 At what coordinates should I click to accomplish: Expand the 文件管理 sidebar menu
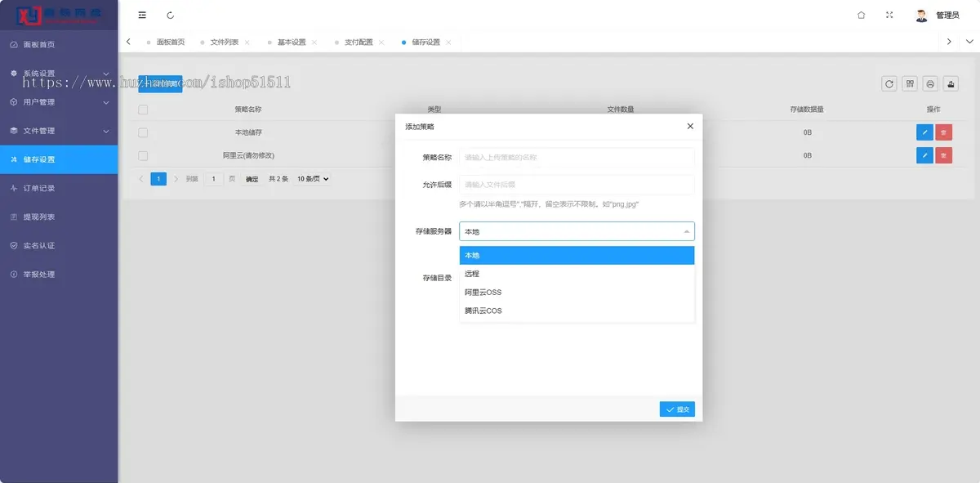59,131
